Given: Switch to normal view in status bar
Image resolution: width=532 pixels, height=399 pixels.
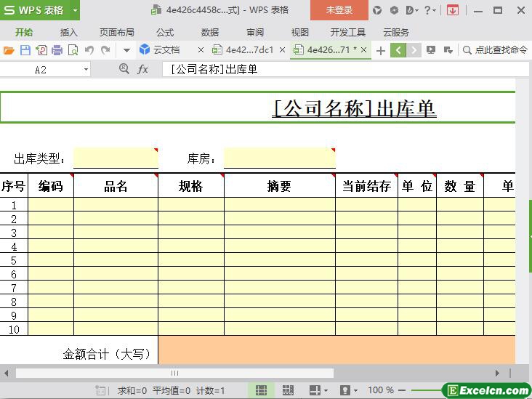Looking at the screenshot, I should tap(261, 390).
